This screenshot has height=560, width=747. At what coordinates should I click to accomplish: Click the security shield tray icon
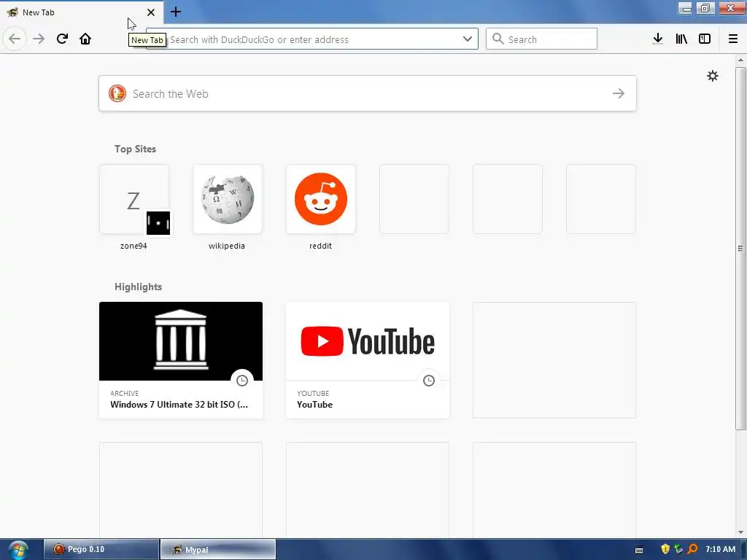(665, 549)
